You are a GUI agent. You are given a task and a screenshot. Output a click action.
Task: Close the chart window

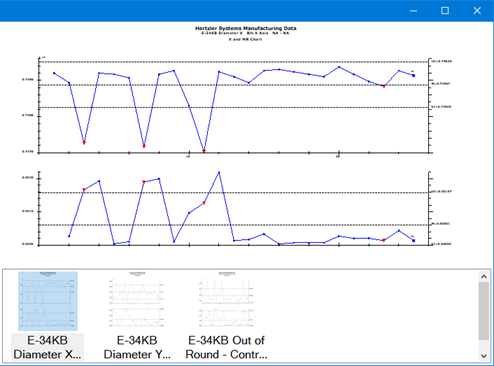point(477,11)
